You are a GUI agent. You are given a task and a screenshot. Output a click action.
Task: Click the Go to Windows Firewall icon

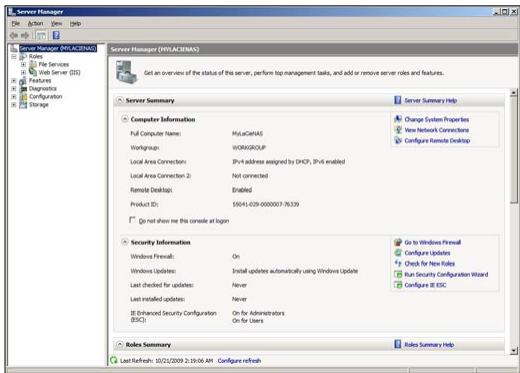(398, 242)
